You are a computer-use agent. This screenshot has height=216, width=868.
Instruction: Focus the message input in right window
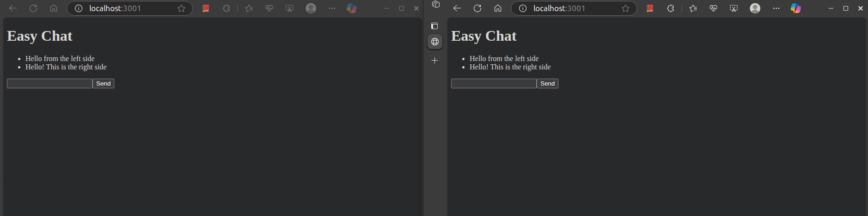(494, 84)
